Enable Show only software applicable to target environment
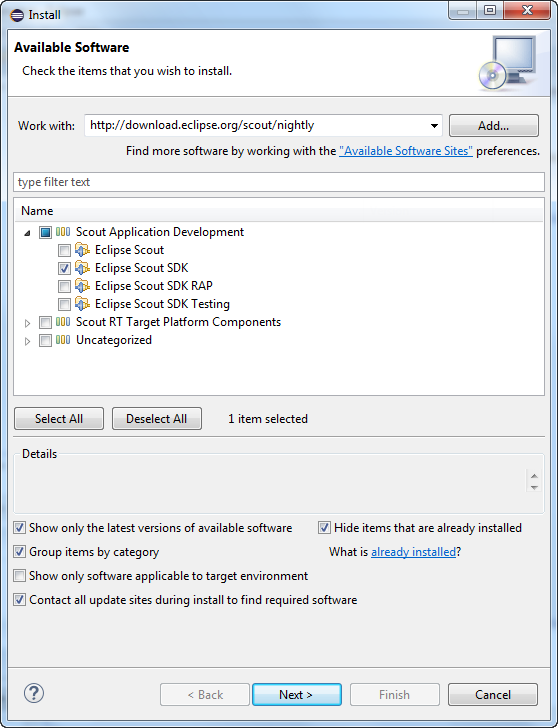 click(19, 576)
